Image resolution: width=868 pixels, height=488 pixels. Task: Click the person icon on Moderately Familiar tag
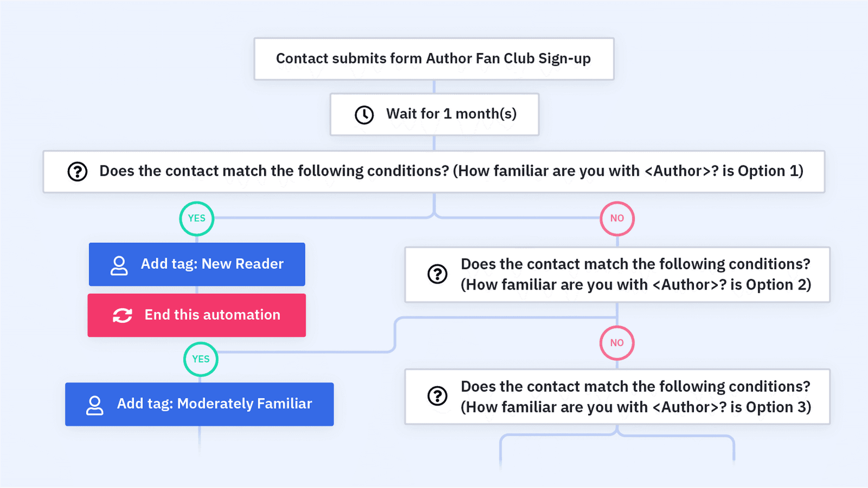tap(95, 405)
